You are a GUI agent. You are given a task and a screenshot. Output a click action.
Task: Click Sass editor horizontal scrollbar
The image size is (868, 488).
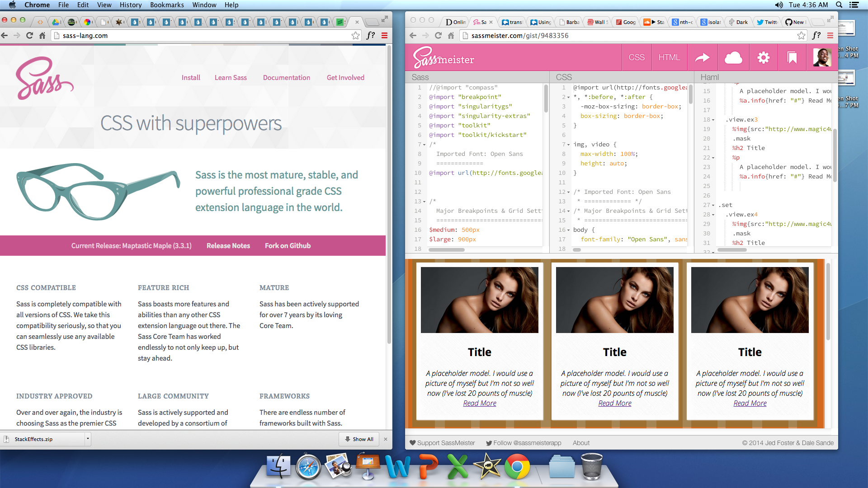[x=446, y=249]
